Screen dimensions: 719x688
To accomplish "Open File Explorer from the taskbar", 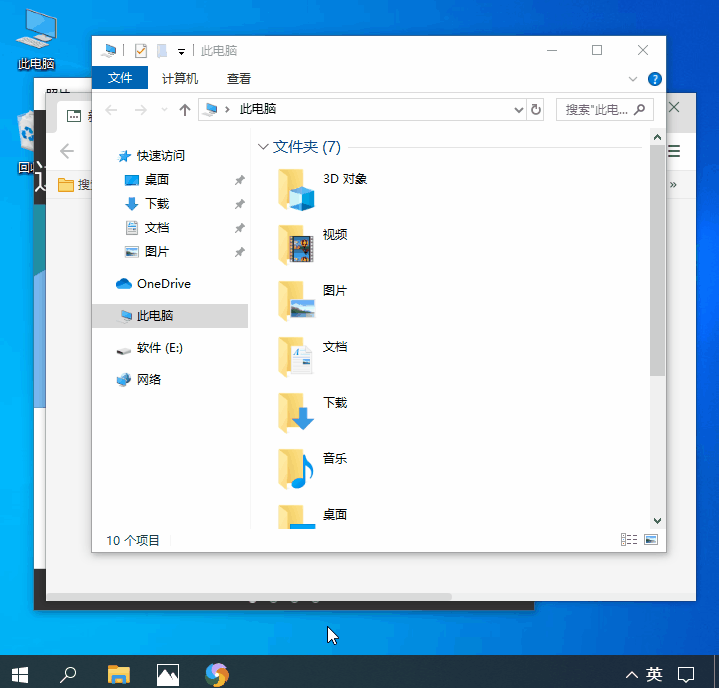I will (119, 674).
